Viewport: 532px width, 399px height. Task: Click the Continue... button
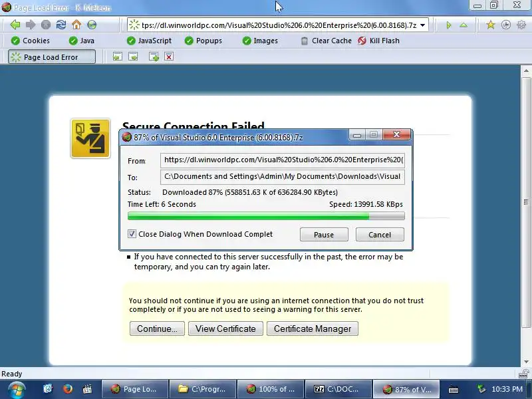click(x=157, y=329)
